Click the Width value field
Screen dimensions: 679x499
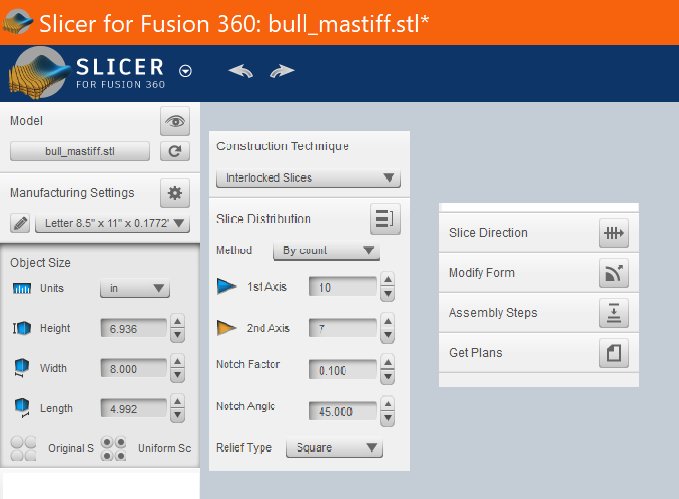[x=133, y=369]
